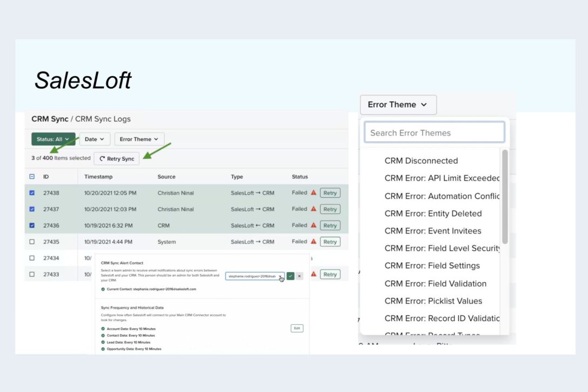This screenshot has height=392, width=588.
Task: Click timestamp 10/20/2021 12:05 PM
Action: click(x=110, y=193)
